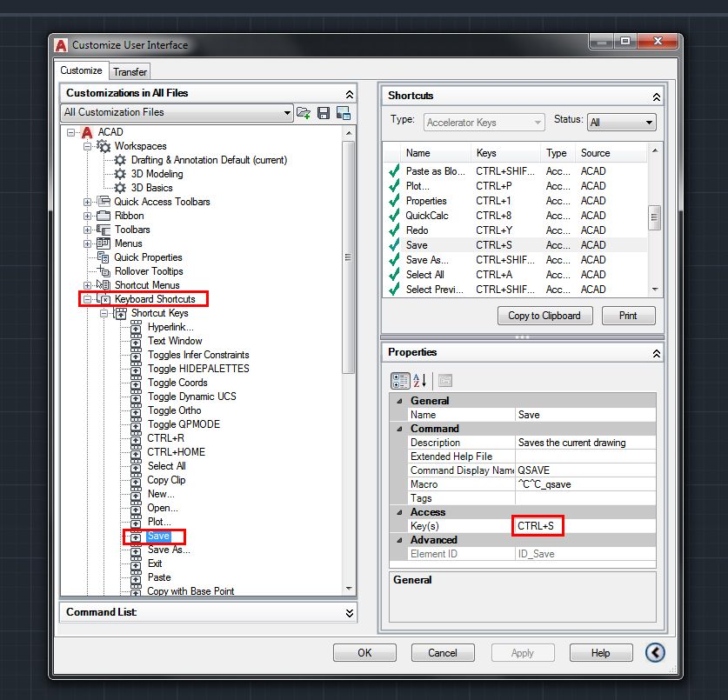Collapse the ACAD root node
Image resolution: width=728 pixels, height=700 pixels.
tap(70, 132)
